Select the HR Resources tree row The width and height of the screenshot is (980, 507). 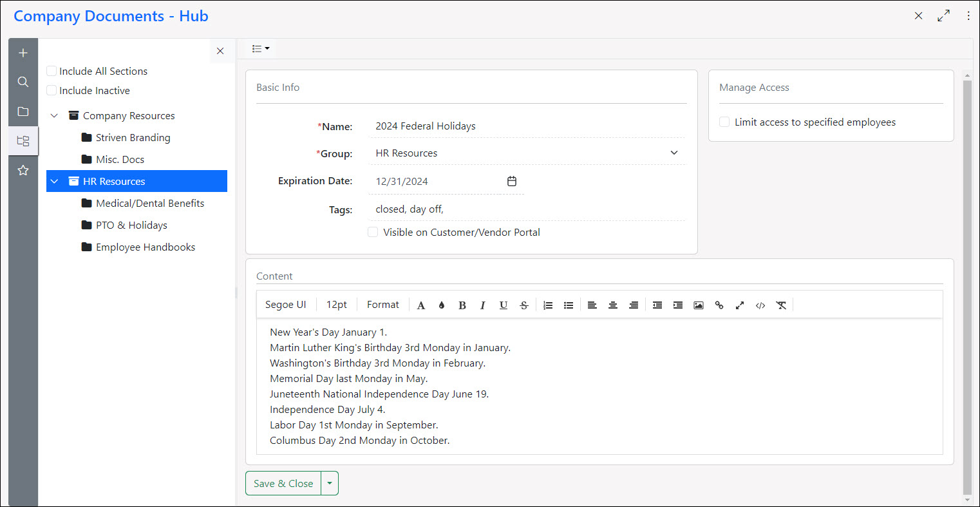coord(137,181)
